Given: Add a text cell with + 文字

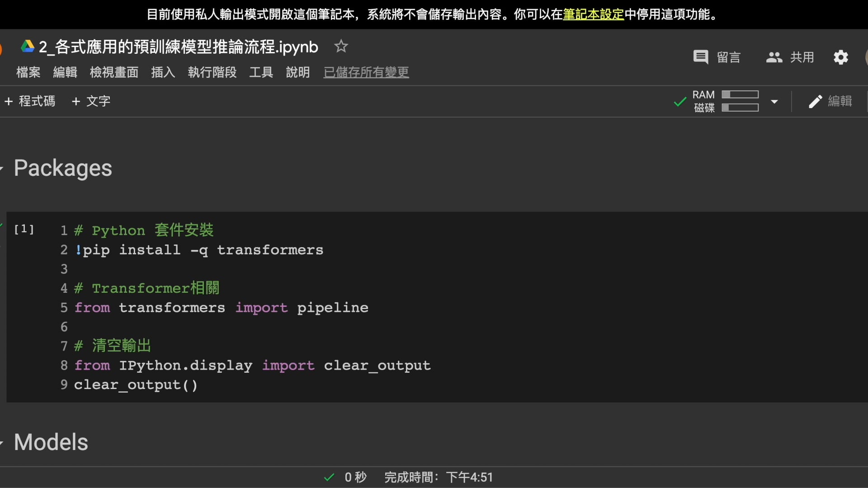Looking at the screenshot, I should [91, 101].
